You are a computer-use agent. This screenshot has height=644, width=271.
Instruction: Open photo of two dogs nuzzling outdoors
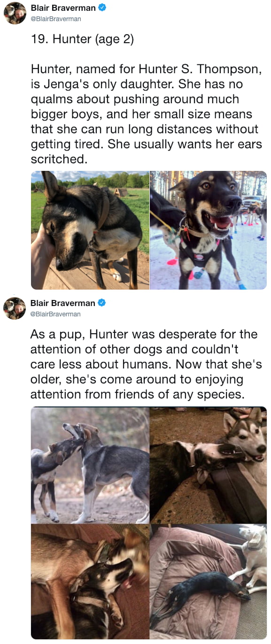[90, 465]
